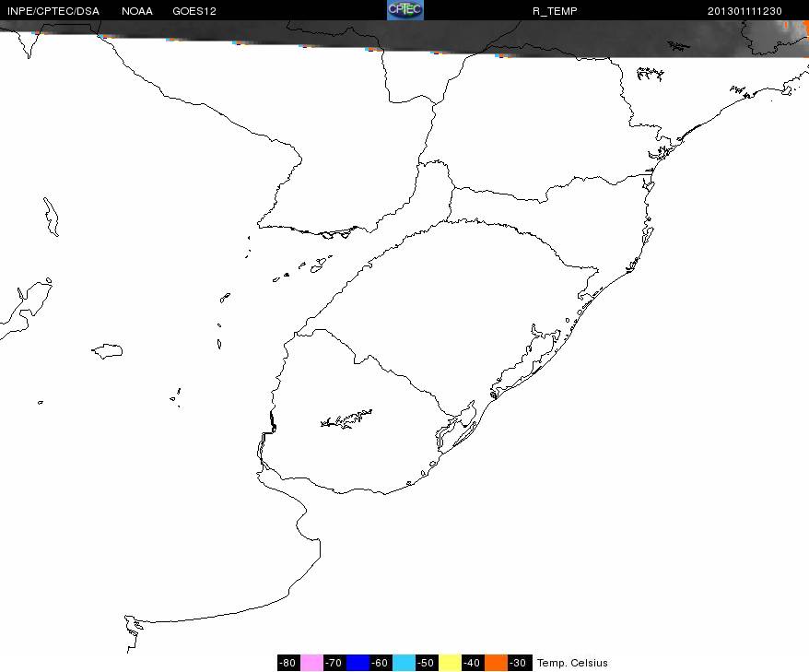Click the 201301111230 timestamp

click(745, 11)
